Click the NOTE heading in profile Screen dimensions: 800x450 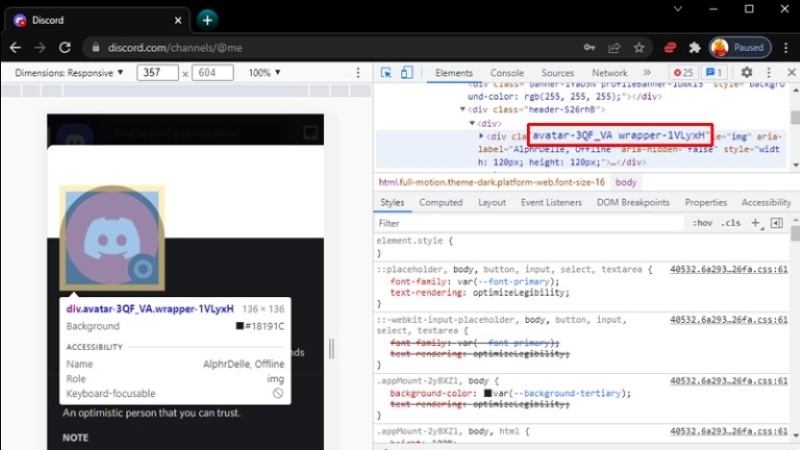[x=75, y=438]
